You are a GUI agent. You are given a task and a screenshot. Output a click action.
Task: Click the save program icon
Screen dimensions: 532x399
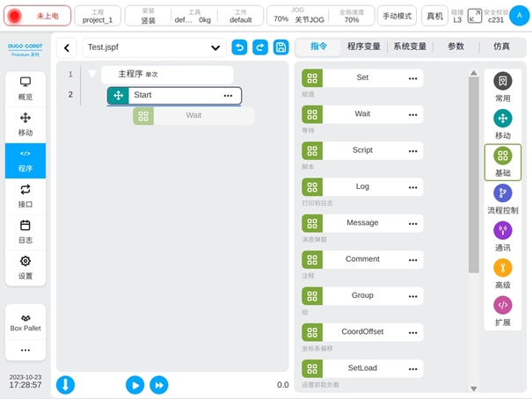[x=281, y=47]
